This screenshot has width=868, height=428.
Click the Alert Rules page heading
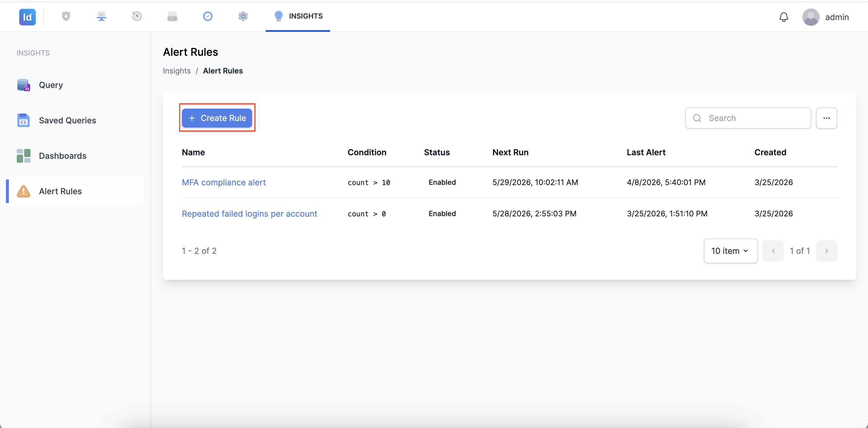190,52
